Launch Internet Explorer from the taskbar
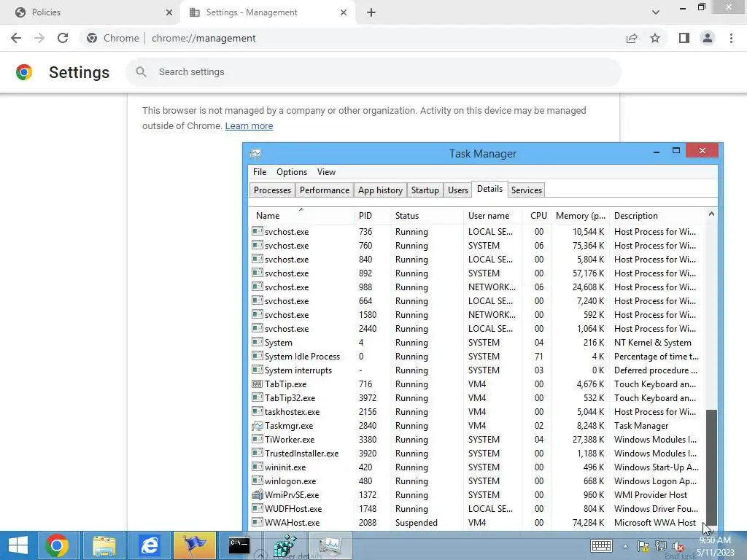This screenshot has width=747, height=560. point(149,545)
